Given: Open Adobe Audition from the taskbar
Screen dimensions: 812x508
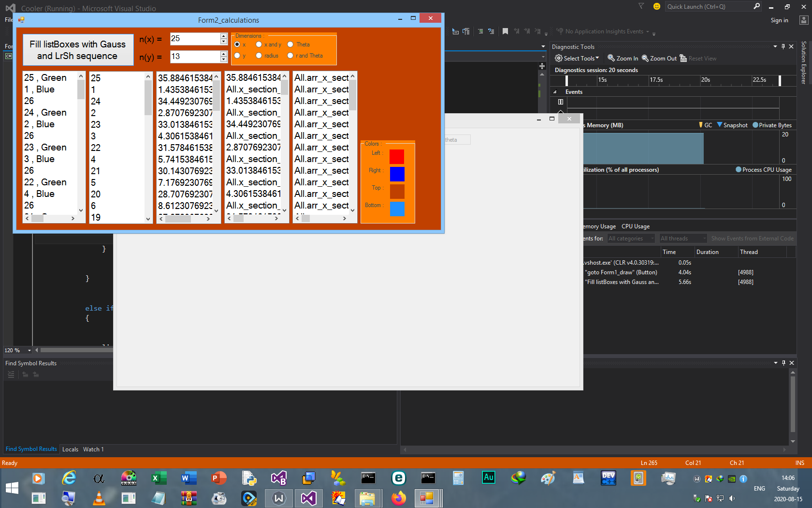Looking at the screenshot, I should tap(489, 478).
